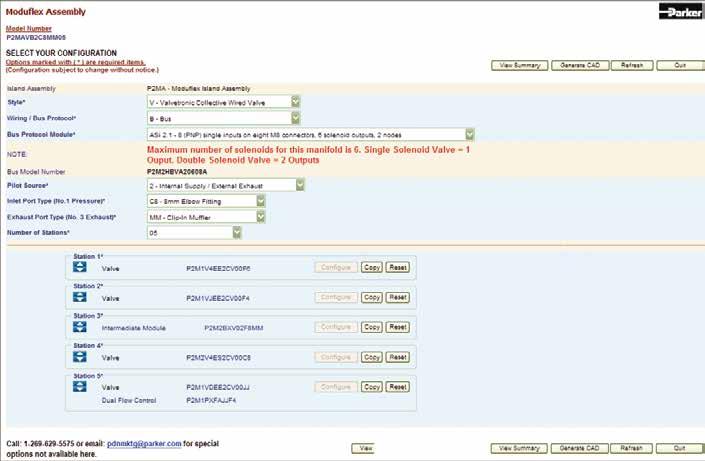Click the bottom View button
Image resolution: width=705 pixels, height=461 pixels.
click(x=363, y=448)
